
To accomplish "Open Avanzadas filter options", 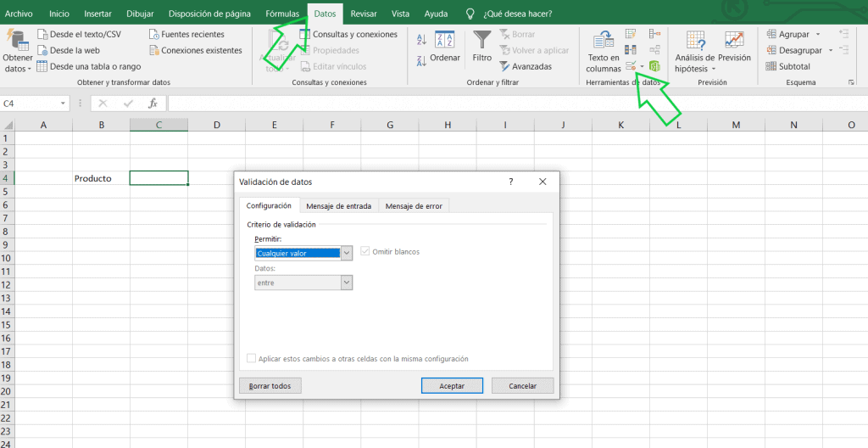I will [526, 66].
